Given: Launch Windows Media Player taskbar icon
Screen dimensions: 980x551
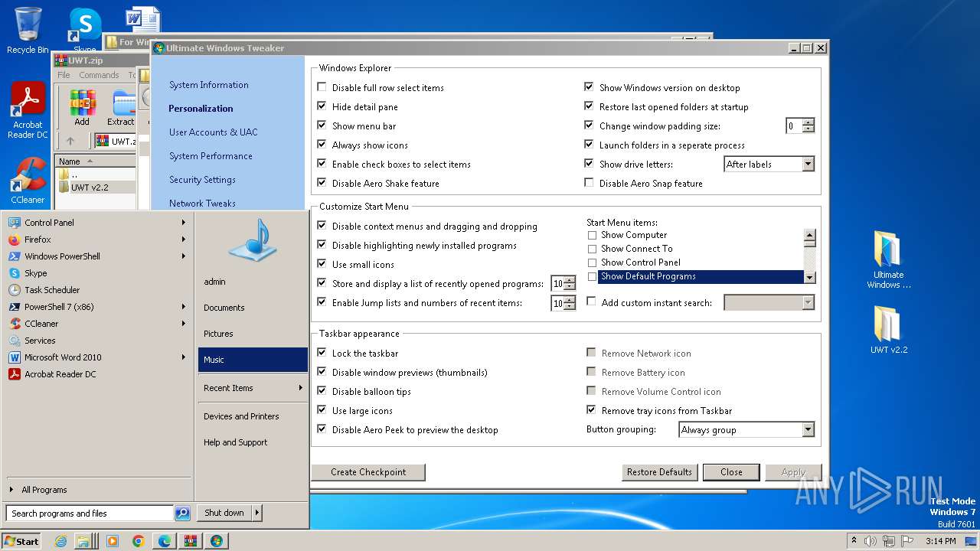Looking at the screenshot, I should pos(112,541).
